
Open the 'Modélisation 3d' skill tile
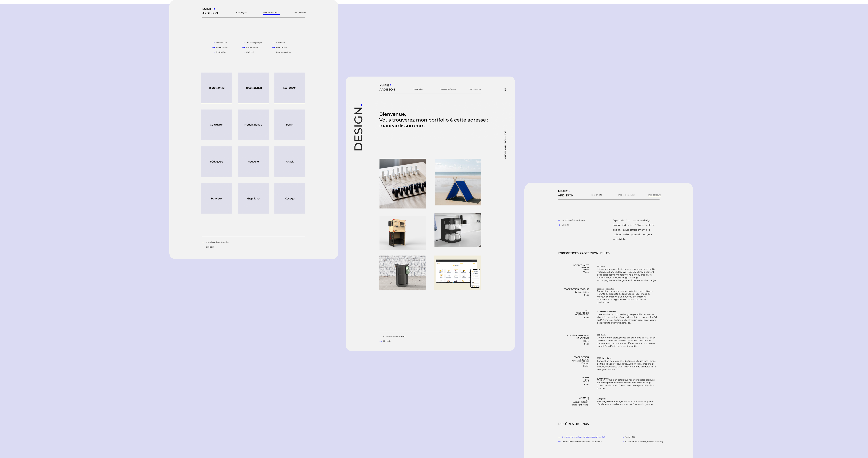click(253, 125)
